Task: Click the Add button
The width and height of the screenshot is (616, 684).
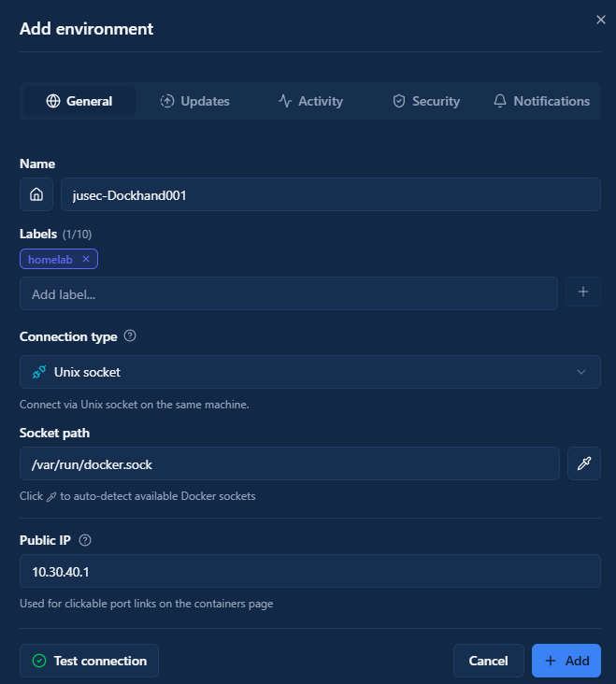Action: pos(566,661)
